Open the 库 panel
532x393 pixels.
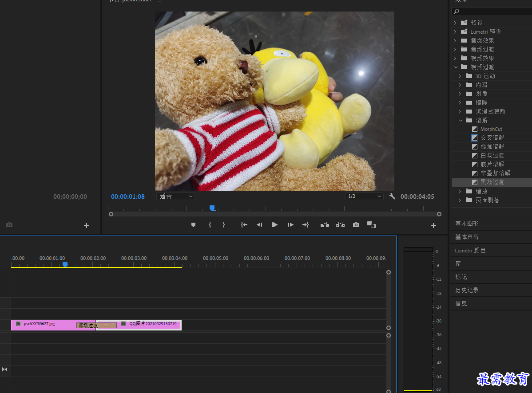pos(458,263)
